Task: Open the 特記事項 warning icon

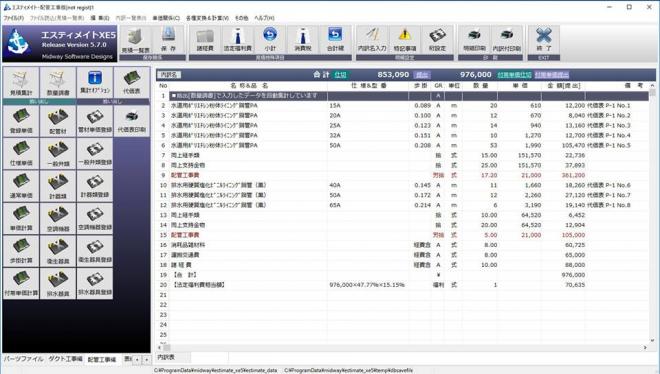Action: [405, 40]
